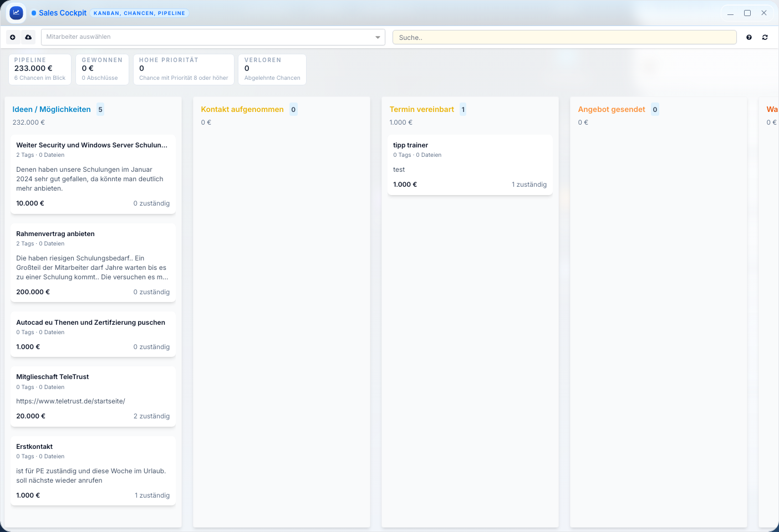Click the 'Ideen / Möglichkeiten' column header

(x=52, y=109)
